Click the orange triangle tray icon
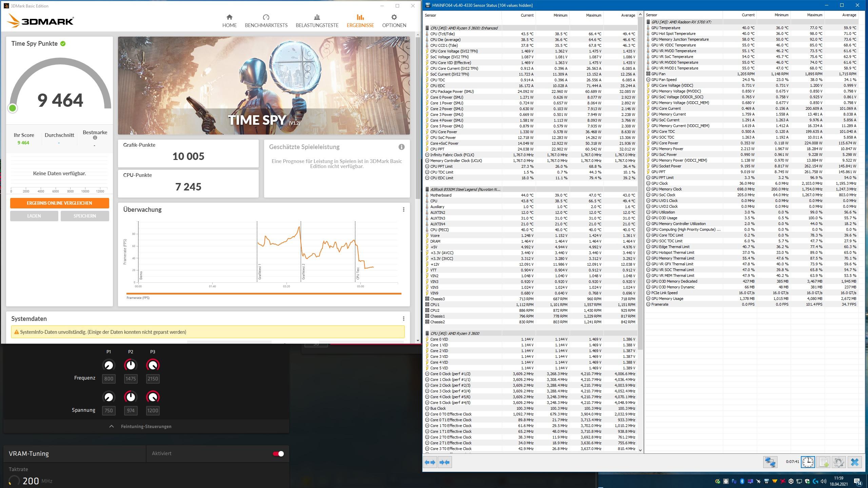Viewport: 868px width, 488px height. [x=775, y=481]
